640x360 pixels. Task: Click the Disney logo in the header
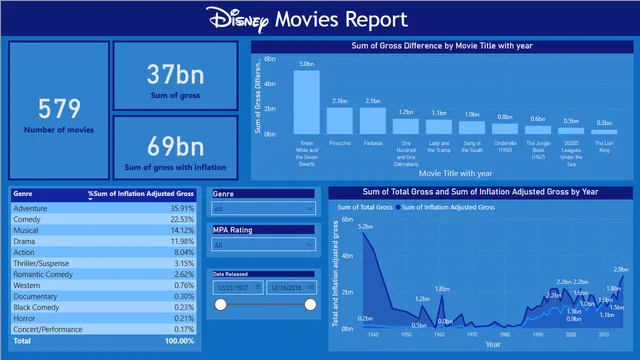pyautogui.click(x=238, y=19)
